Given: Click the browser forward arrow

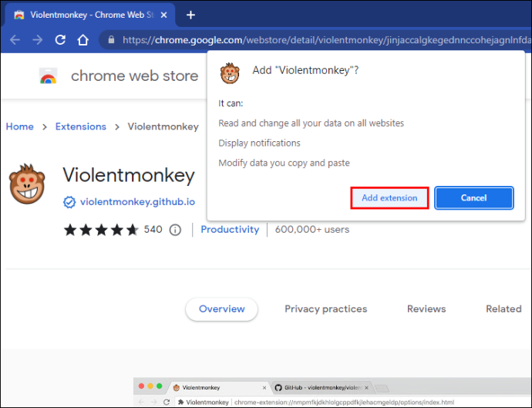Looking at the screenshot, I should [37, 40].
